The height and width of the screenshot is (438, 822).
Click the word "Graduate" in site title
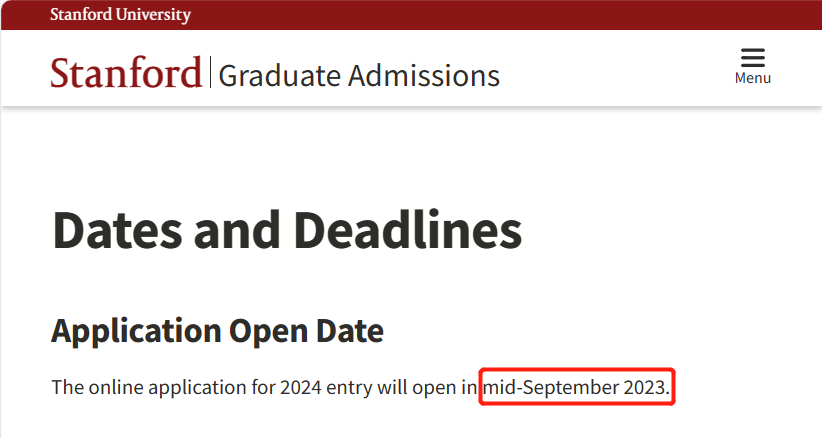click(279, 75)
